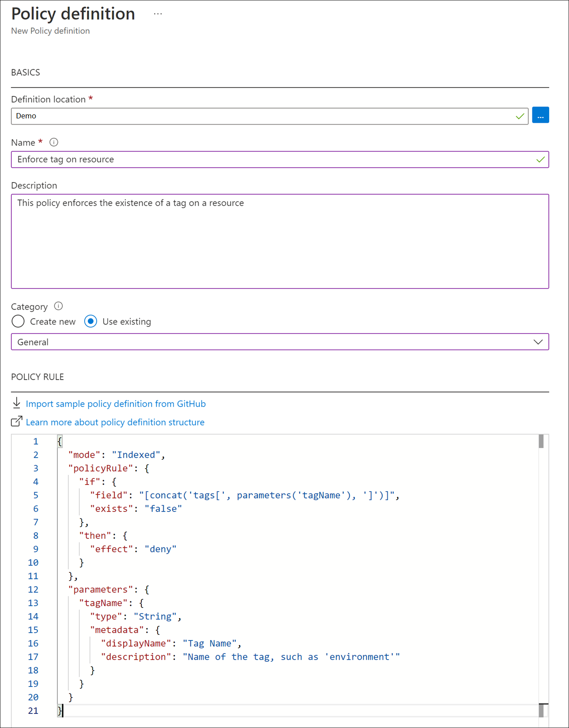
Task: Click the POLICY RULE section heading
Action: 38,377
